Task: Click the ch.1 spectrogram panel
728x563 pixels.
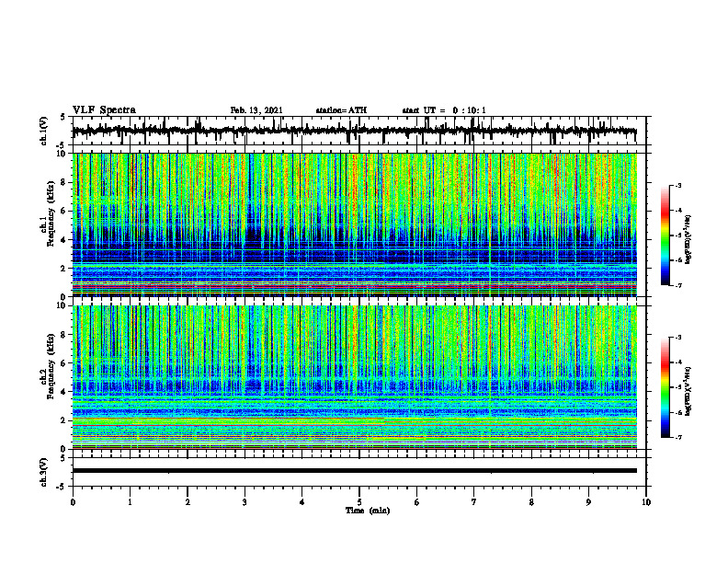Action: 355,224
